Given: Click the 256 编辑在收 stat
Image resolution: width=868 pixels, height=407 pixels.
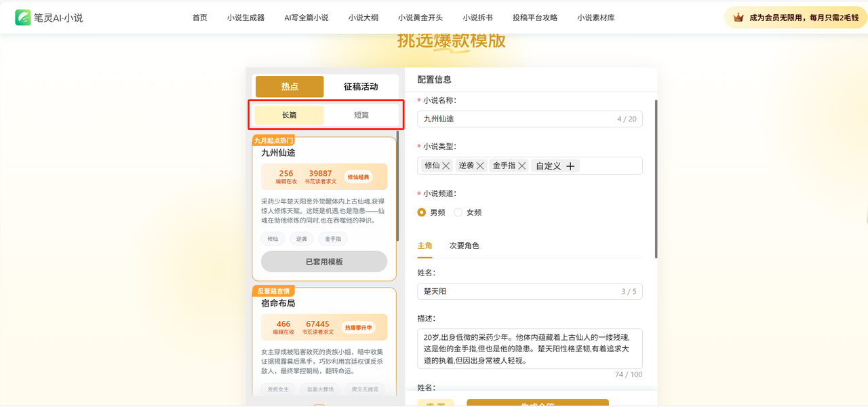Looking at the screenshot, I should 286,177.
